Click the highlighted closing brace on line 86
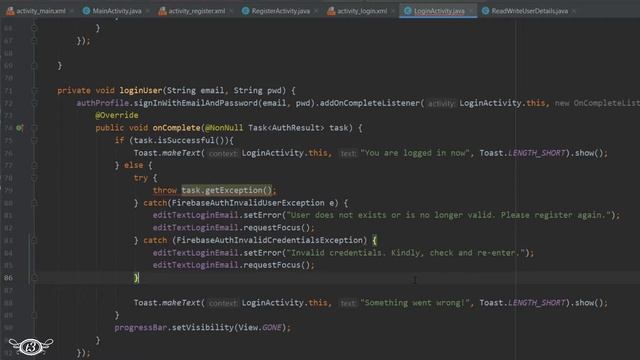The image size is (640, 360). pos(136,278)
